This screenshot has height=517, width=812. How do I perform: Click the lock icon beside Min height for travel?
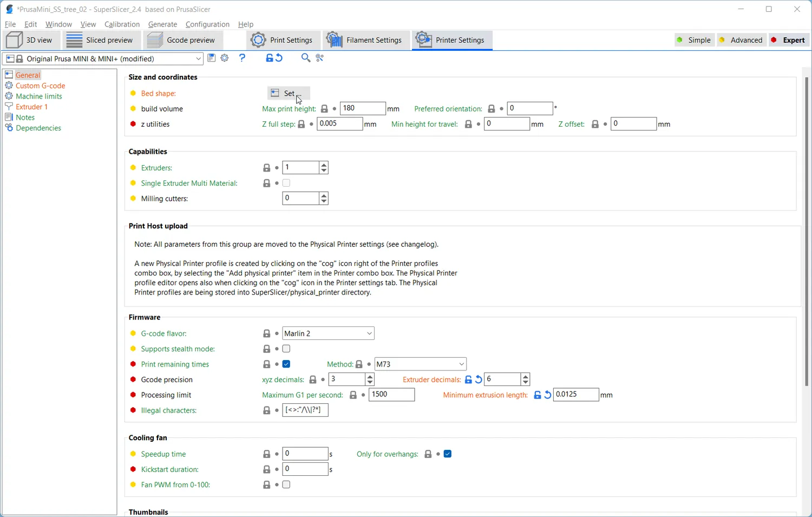[x=469, y=125]
